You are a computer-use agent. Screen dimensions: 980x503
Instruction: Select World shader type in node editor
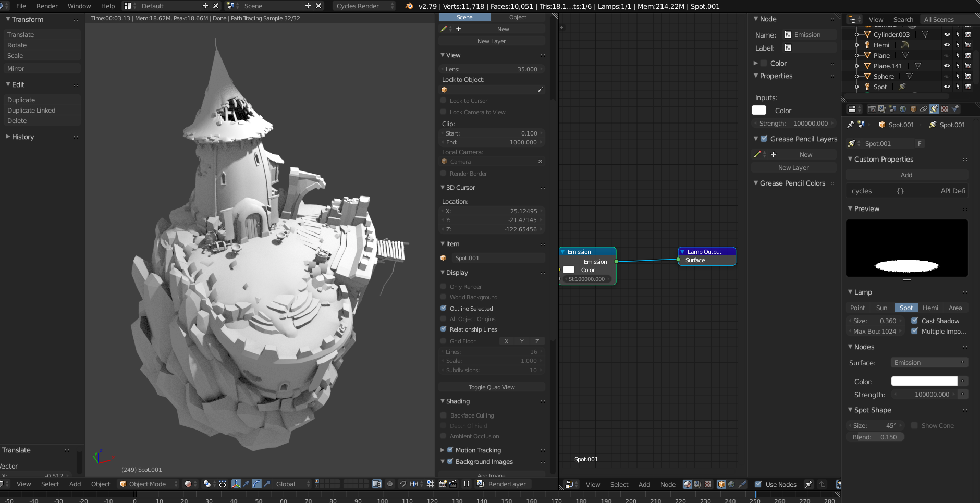click(x=731, y=484)
